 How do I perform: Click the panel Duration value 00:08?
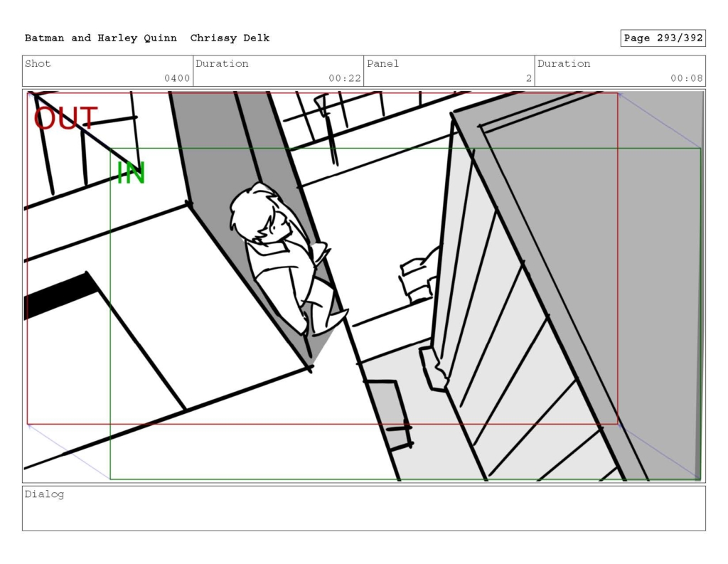tap(686, 78)
